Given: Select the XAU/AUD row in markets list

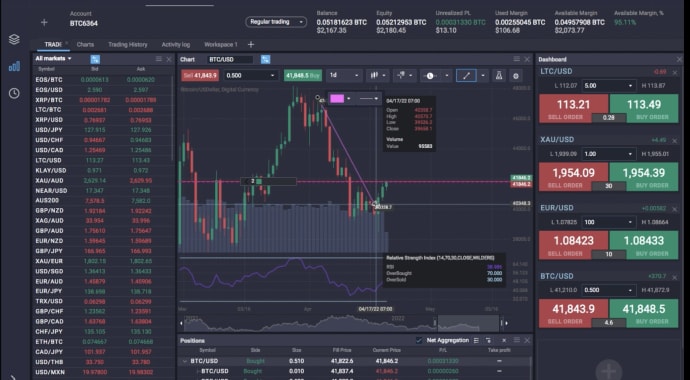Looking at the screenshot, I should point(102,180).
